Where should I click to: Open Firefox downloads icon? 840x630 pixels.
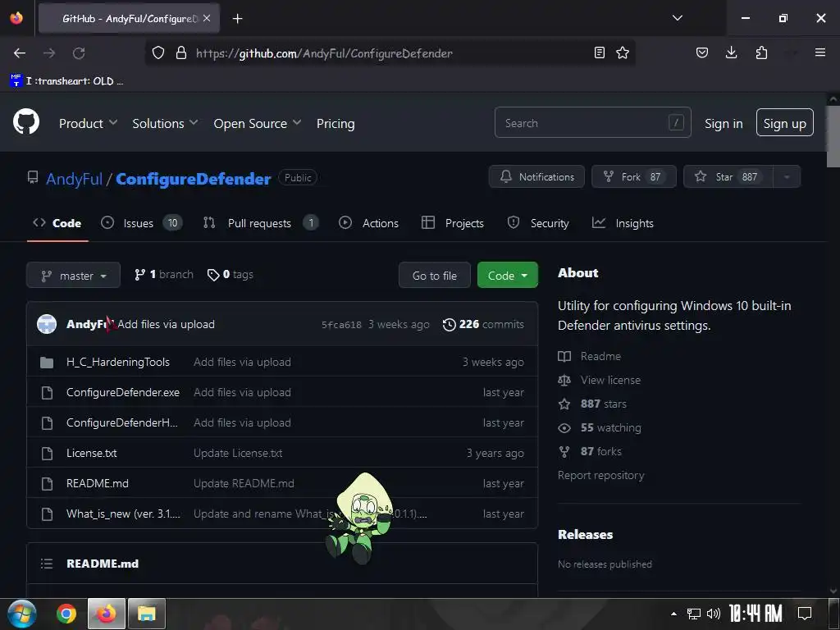[x=731, y=52]
